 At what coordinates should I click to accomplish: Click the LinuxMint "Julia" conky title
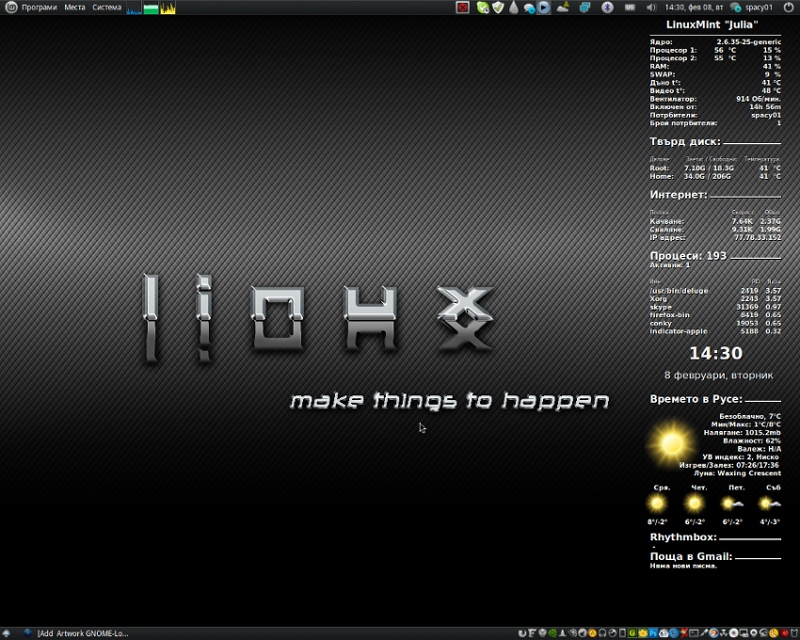coord(712,24)
